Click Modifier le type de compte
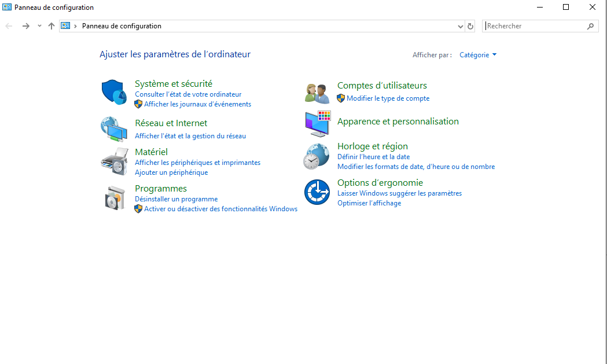 [388, 98]
